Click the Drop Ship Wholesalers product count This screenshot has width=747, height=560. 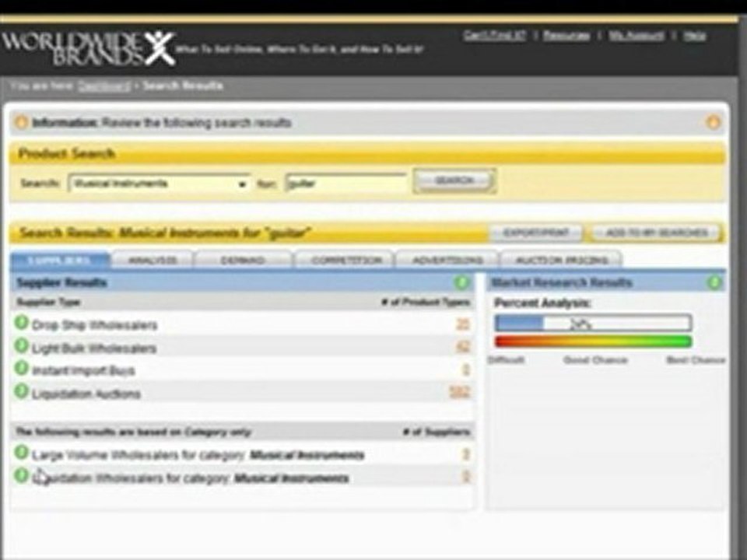coord(463,324)
